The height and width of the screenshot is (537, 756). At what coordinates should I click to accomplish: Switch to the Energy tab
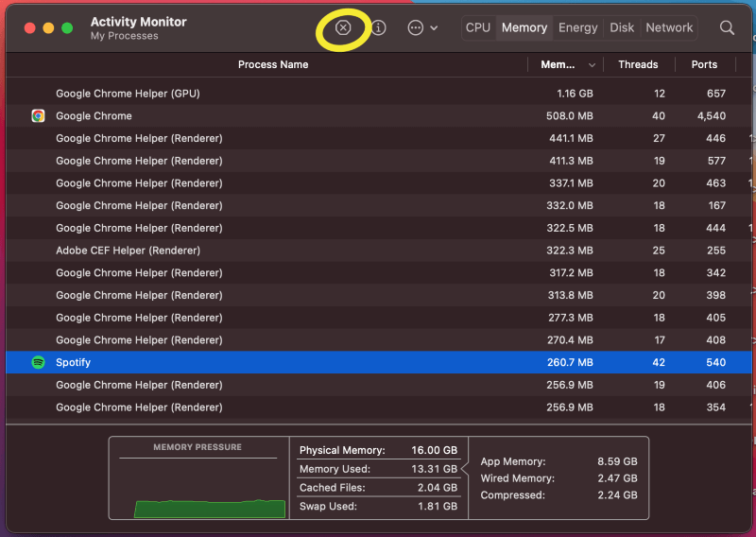(577, 28)
